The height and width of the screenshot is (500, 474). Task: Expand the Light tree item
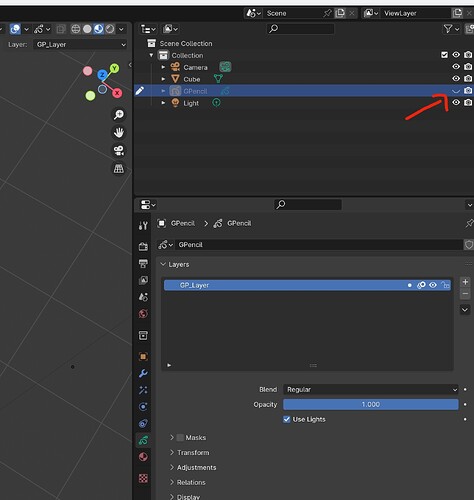163,103
